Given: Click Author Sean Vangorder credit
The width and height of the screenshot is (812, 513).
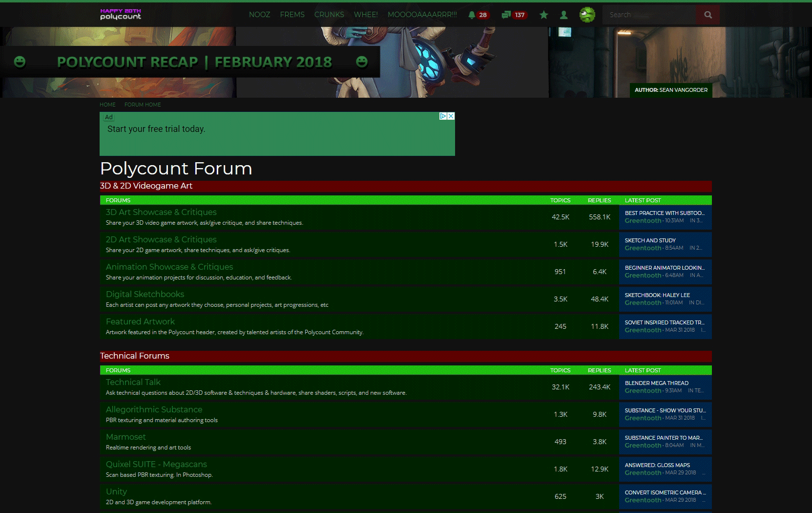Looking at the screenshot, I should tap(671, 90).
